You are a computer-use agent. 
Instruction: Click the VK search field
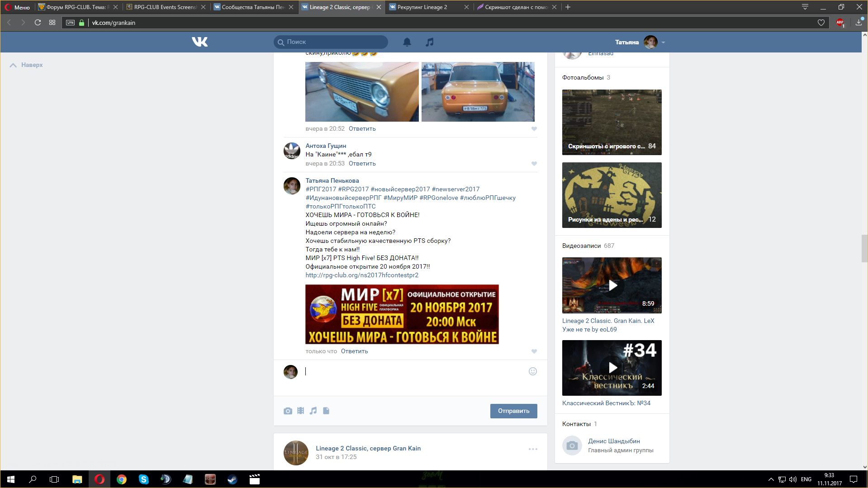(331, 42)
